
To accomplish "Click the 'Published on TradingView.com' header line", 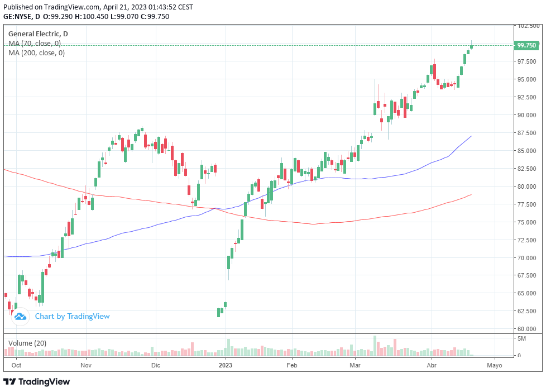I will click(98, 7).
